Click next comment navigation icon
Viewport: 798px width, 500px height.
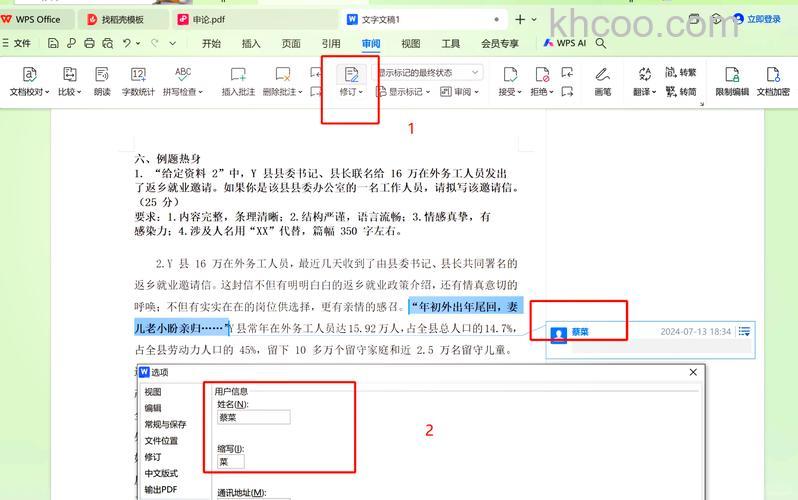coord(316,92)
